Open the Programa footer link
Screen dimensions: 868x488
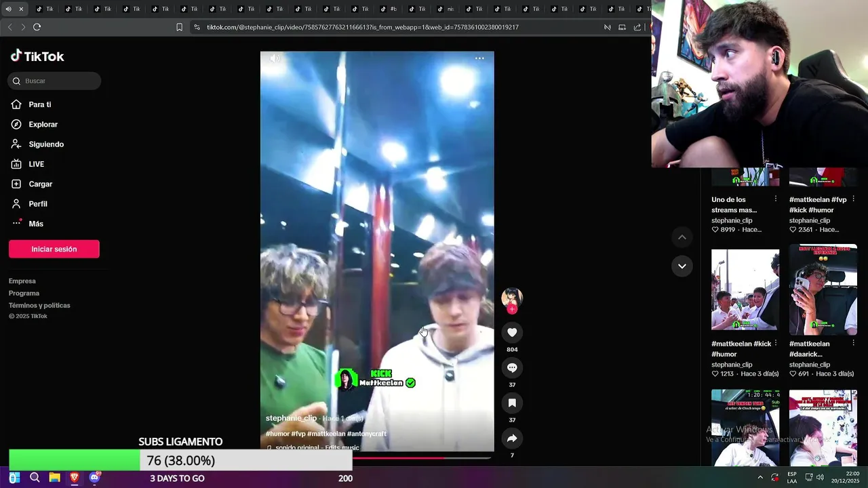point(24,293)
